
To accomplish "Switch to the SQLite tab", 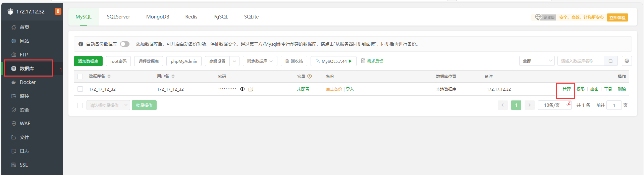I will (x=251, y=17).
